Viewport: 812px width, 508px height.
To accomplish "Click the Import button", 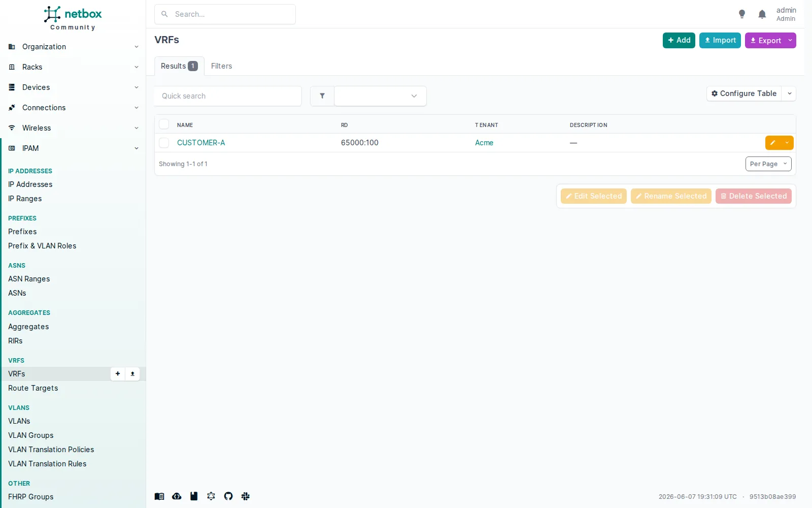I will [x=720, y=41].
